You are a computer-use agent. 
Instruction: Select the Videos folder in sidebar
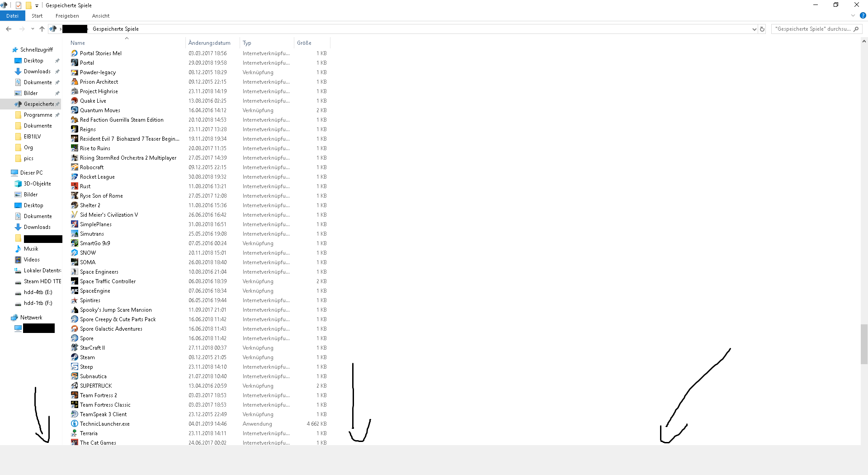(32, 260)
